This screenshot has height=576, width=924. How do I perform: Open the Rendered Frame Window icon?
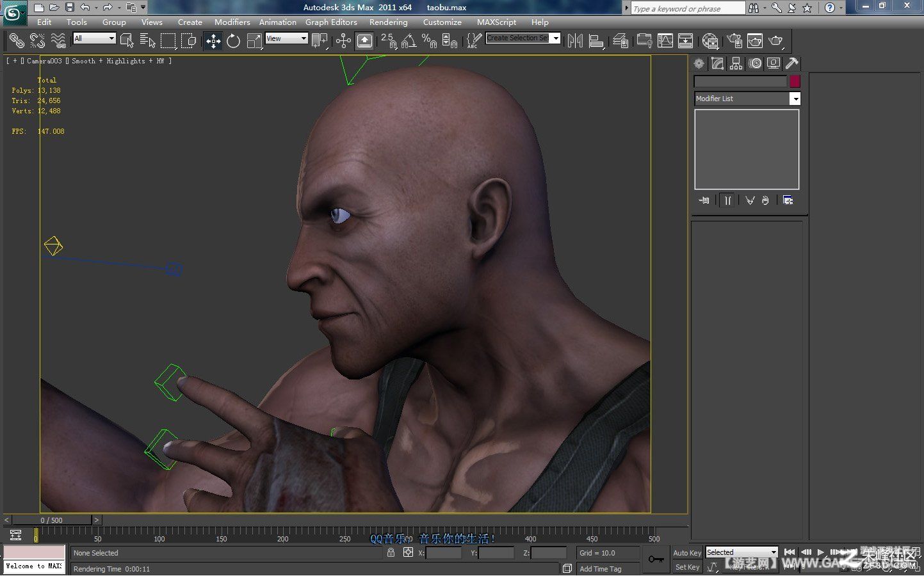[x=755, y=41]
